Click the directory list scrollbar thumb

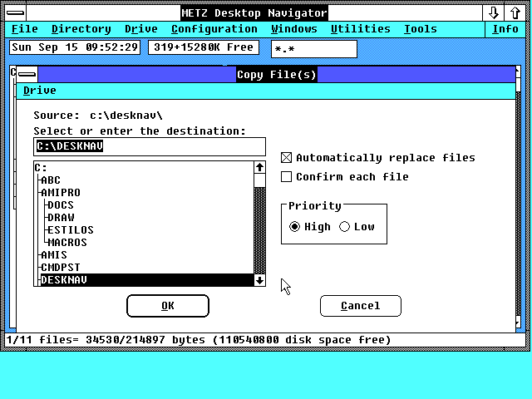point(259,180)
